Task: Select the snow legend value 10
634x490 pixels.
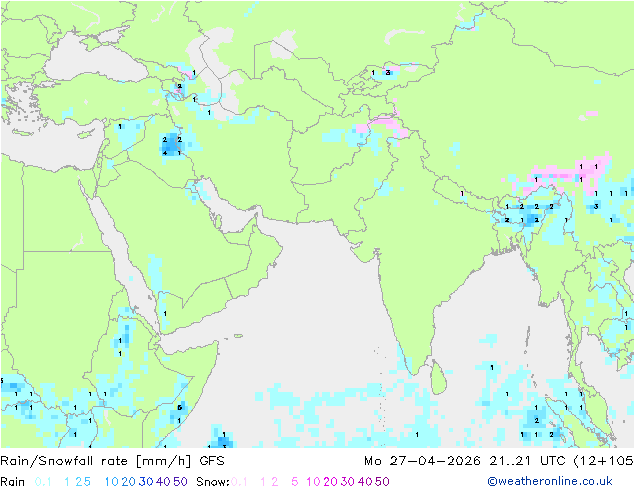Action: click(x=313, y=482)
